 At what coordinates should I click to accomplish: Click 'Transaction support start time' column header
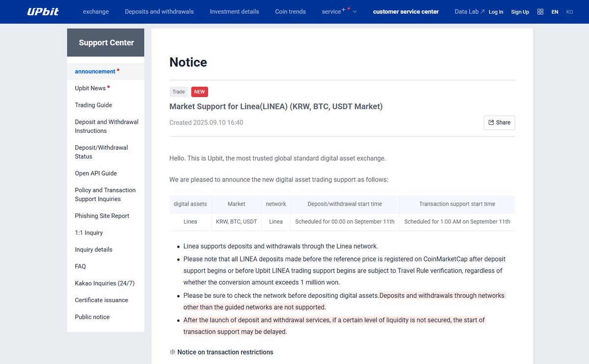click(x=457, y=204)
